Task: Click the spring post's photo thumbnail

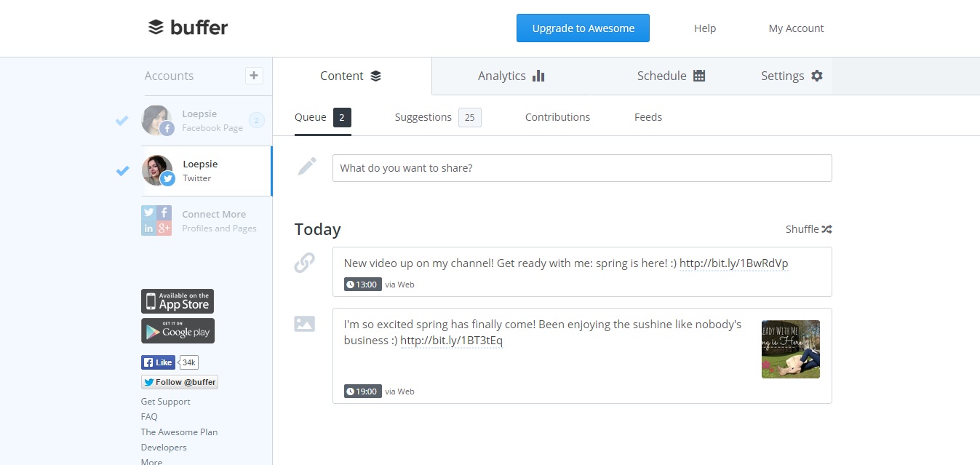Action: pos(790,349)
